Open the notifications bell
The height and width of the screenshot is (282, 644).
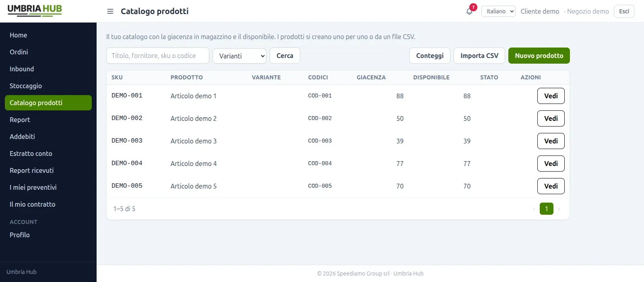(469, 11)
